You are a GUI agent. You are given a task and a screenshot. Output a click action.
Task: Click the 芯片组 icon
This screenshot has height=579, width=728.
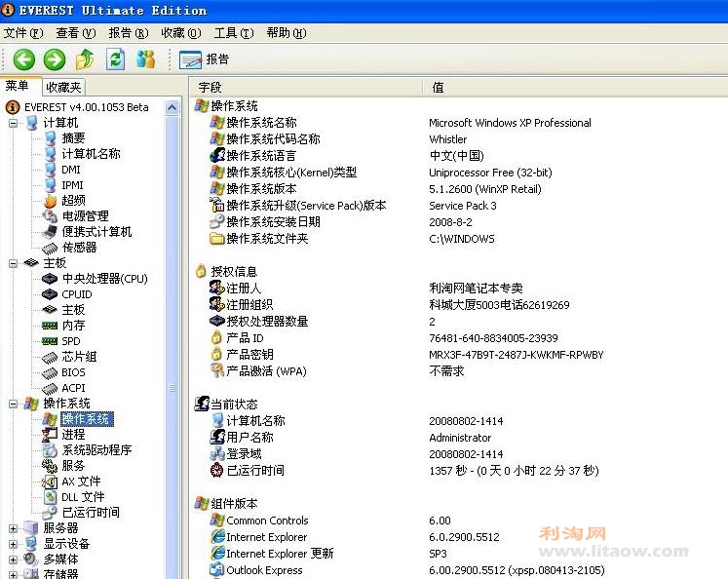coord(50,357)
